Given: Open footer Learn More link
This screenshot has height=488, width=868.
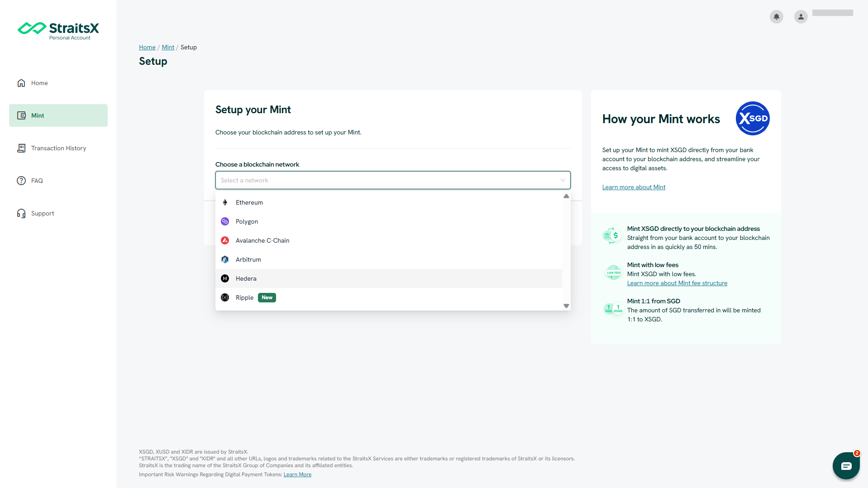Looking at the screenshot, I should pyautogui.click(x=297, y=474).
